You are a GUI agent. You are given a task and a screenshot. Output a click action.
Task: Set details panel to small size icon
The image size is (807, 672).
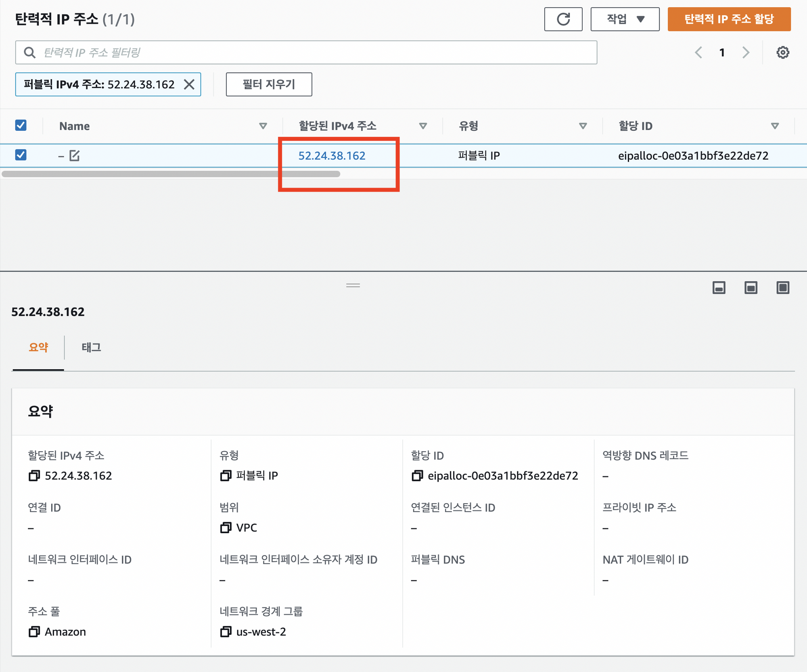(x=719, y=288)
